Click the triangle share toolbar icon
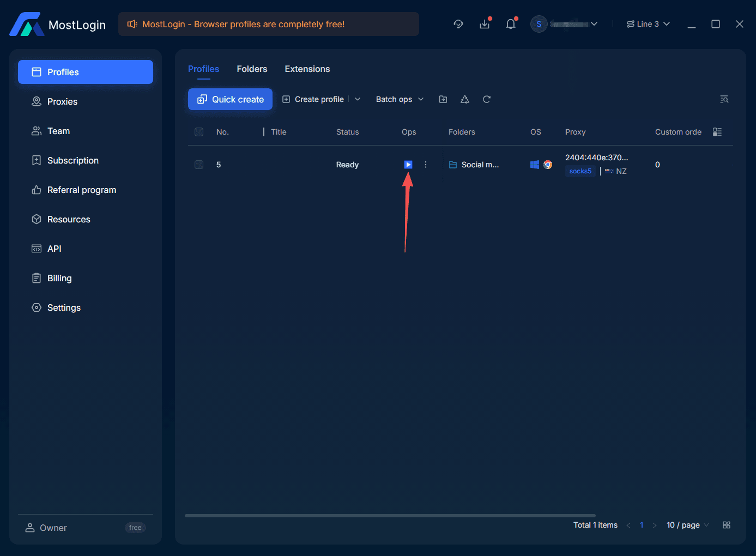756x556 pixels. 465,99
